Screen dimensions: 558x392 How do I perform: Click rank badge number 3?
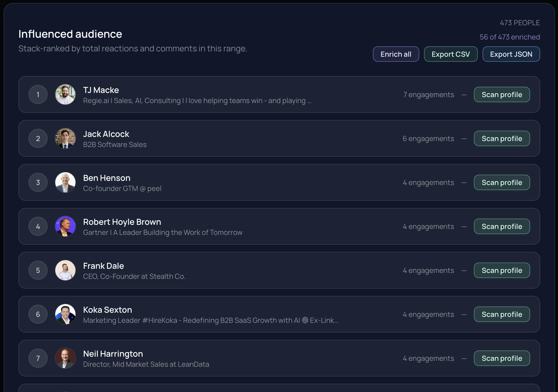(38, 182)
